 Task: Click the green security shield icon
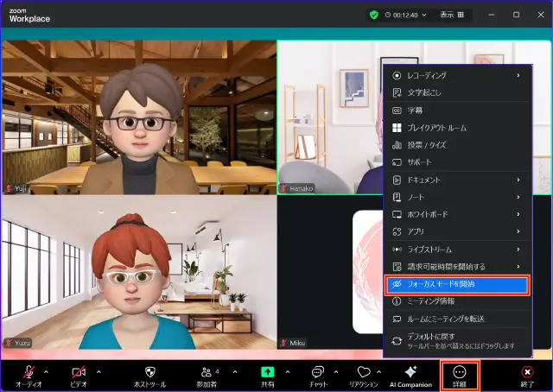tap(374, 15)
